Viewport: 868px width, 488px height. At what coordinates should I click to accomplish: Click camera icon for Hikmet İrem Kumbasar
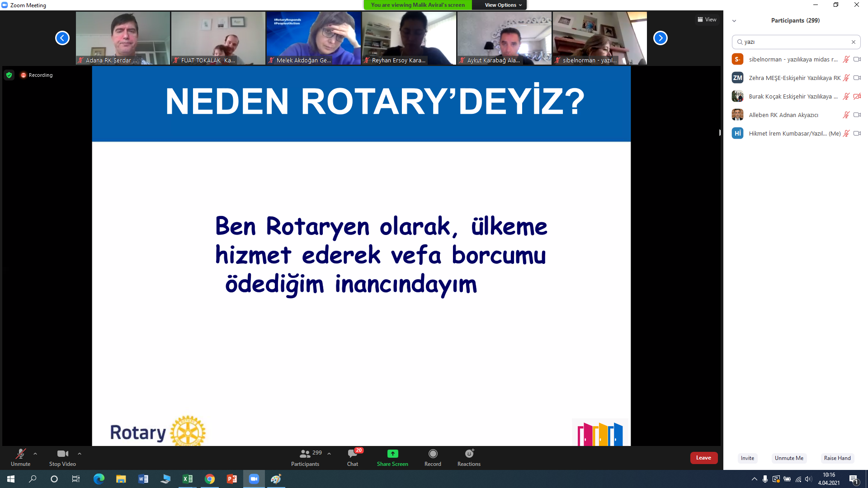(857, 133)
